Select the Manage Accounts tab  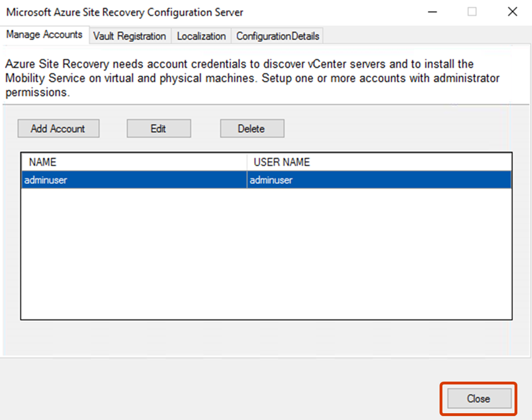point(45,34)
